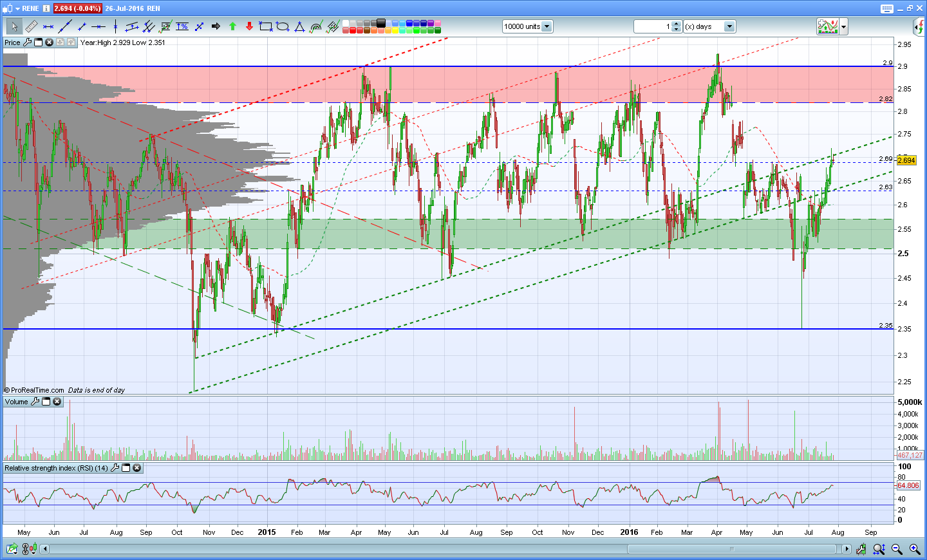
Task: Select the triangle drawing tool
Action: [299, 26]
